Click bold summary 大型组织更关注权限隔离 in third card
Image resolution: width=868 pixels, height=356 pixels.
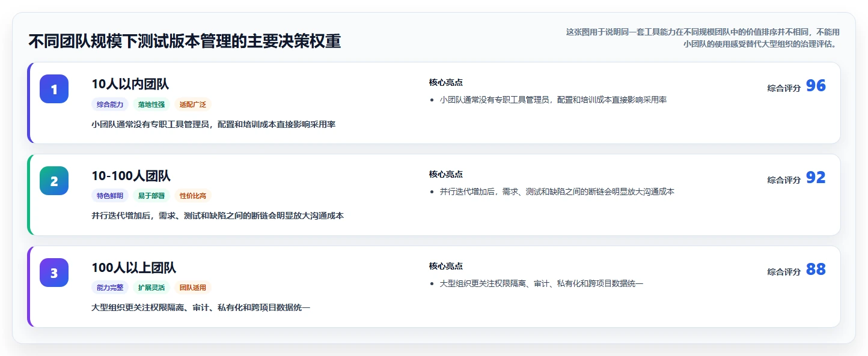201,307
